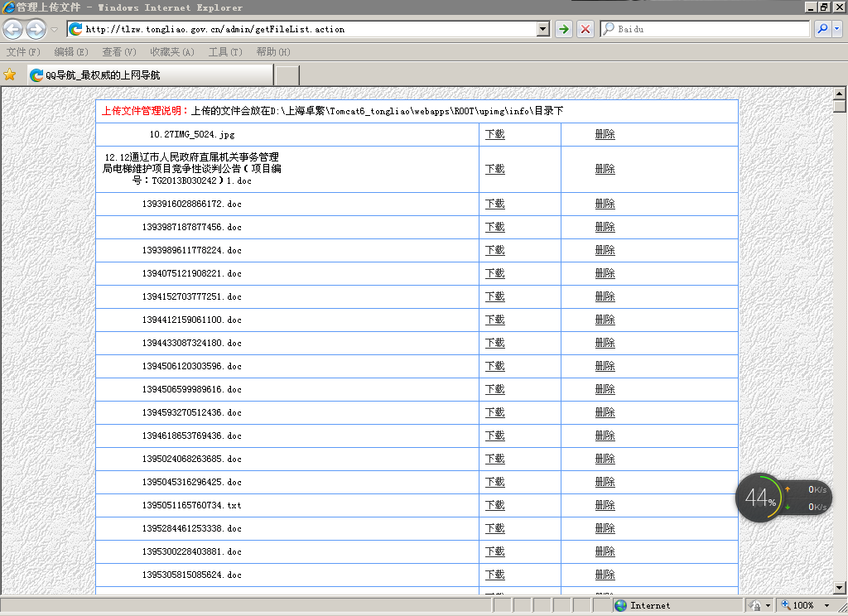This screenshot has height=616, width=848.
Task: Click the vertical scrollbar thumb
Action: coord(840,105)
